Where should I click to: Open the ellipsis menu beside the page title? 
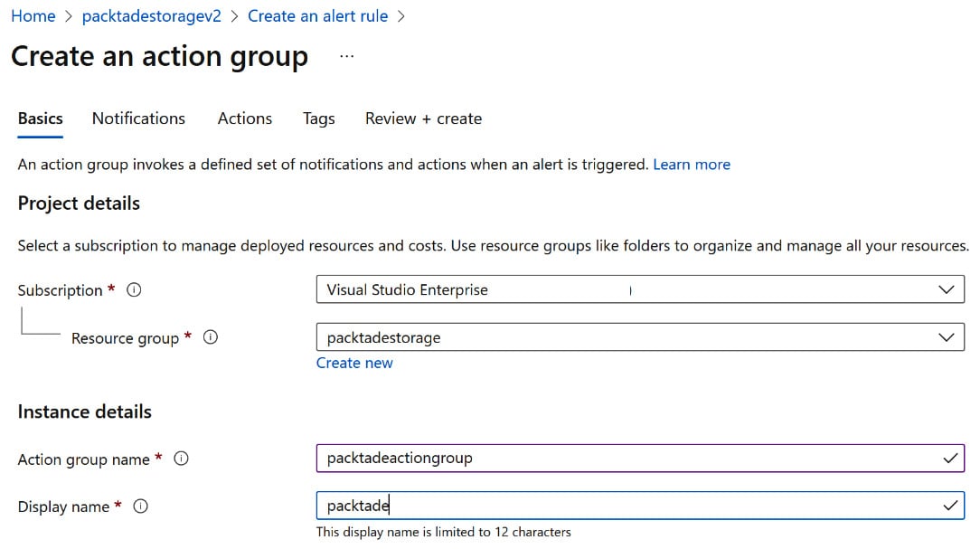(347, 56)
